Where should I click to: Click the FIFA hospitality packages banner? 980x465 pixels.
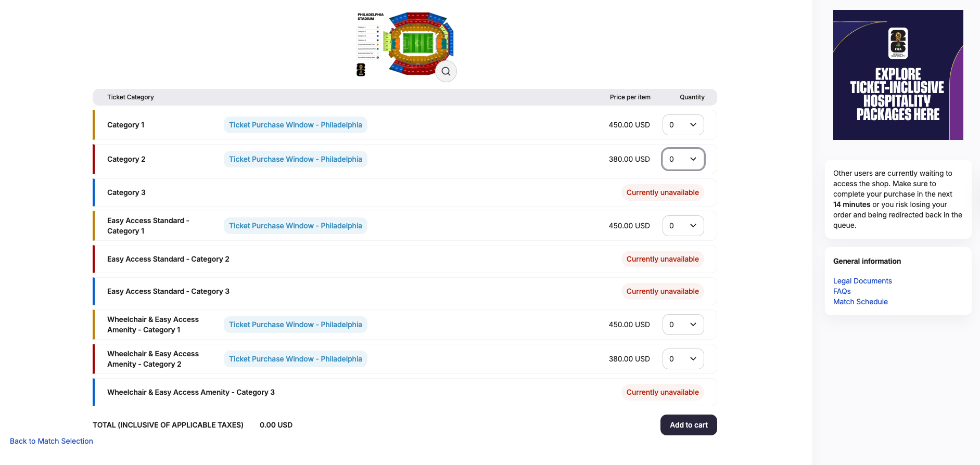[898, 75]
